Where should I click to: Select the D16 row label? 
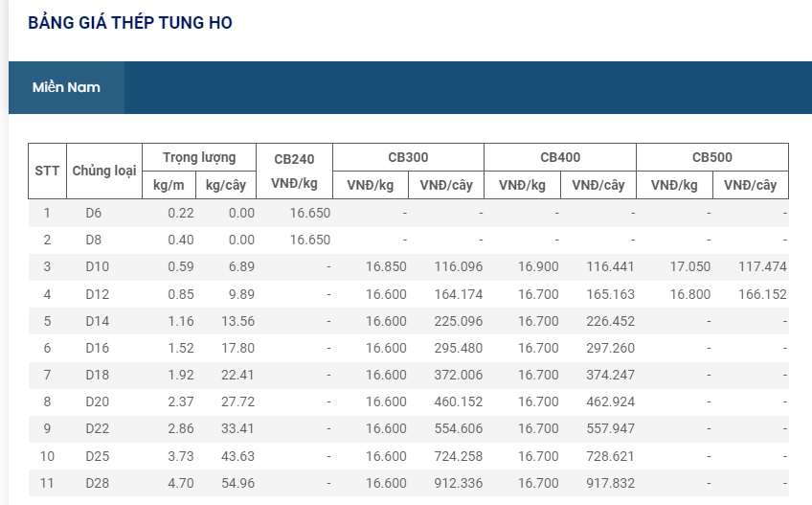click(x=98, y=348)
